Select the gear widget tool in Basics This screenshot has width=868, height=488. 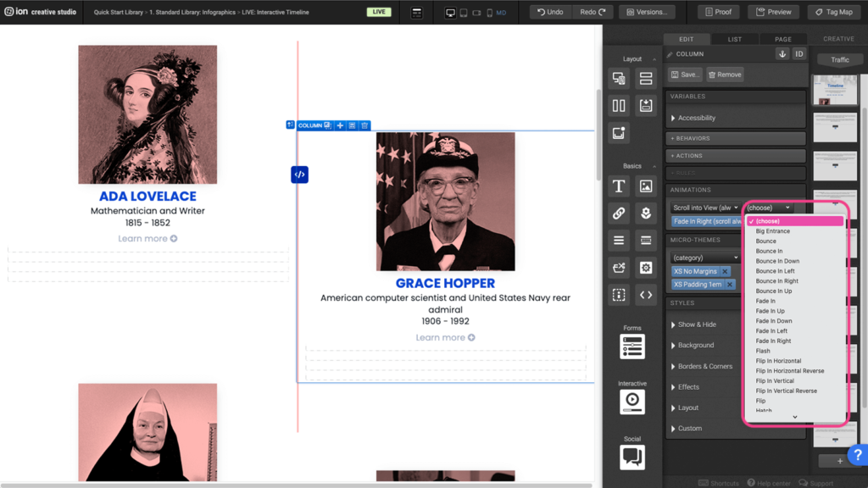tap(645, 268)
